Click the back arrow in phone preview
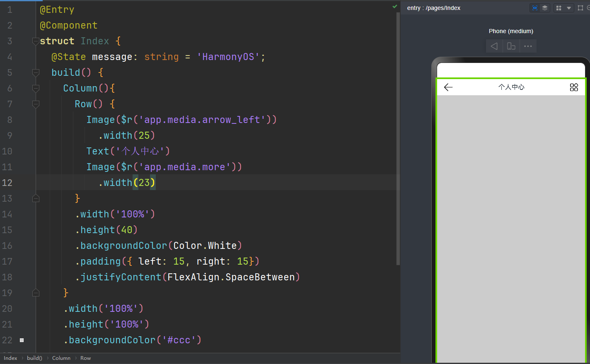Viewport: 590px width, 364px height. pyautogui.click(x=448, y=87)
